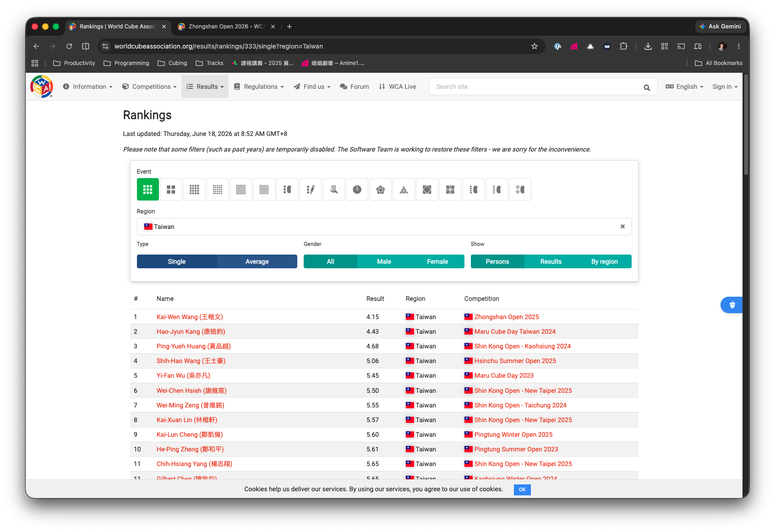Screen dimensions: 775x532
Task: Open Kai-Wen Wang's profile link
Action: (x=190, y=317)
